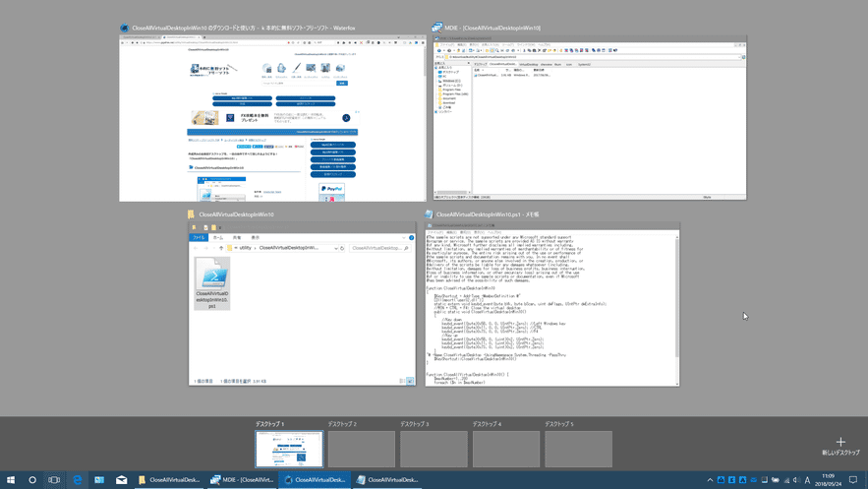Click details view button in Explorer preview
Viewport: 868px width, 489px height.
402,381
